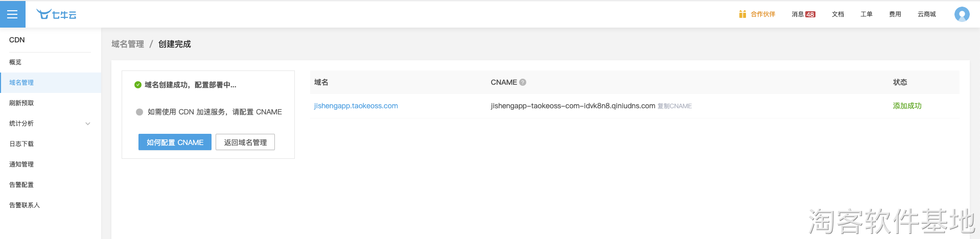The width and height of the screenshot is (980, 239).
Task: Click the 如何配置 CNAME button
Action: click(175, 142)
